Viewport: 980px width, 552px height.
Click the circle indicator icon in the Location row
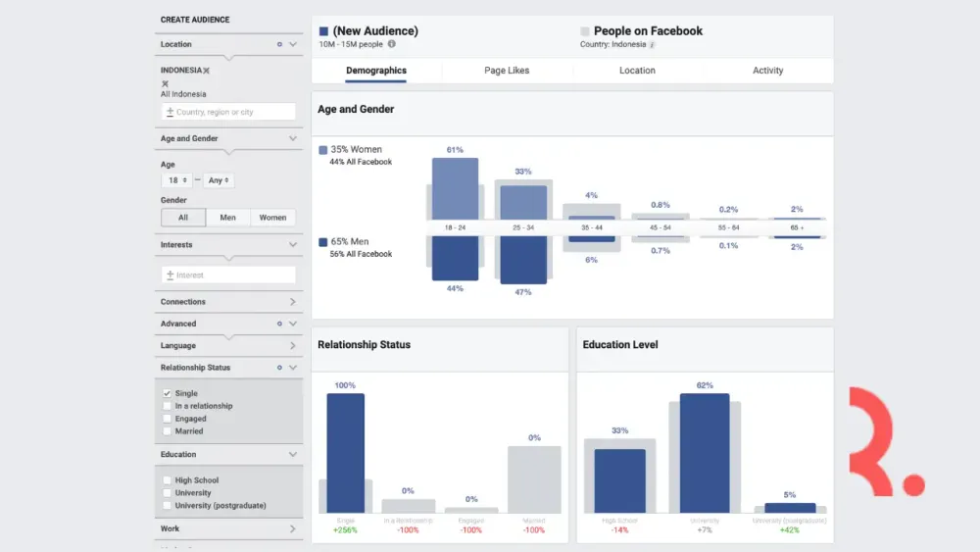point(279,44)
